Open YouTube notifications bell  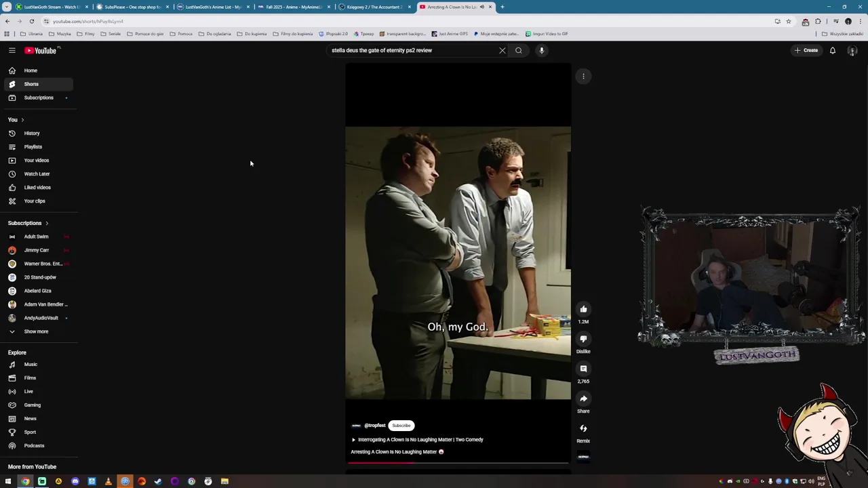[x=833, y=50]
